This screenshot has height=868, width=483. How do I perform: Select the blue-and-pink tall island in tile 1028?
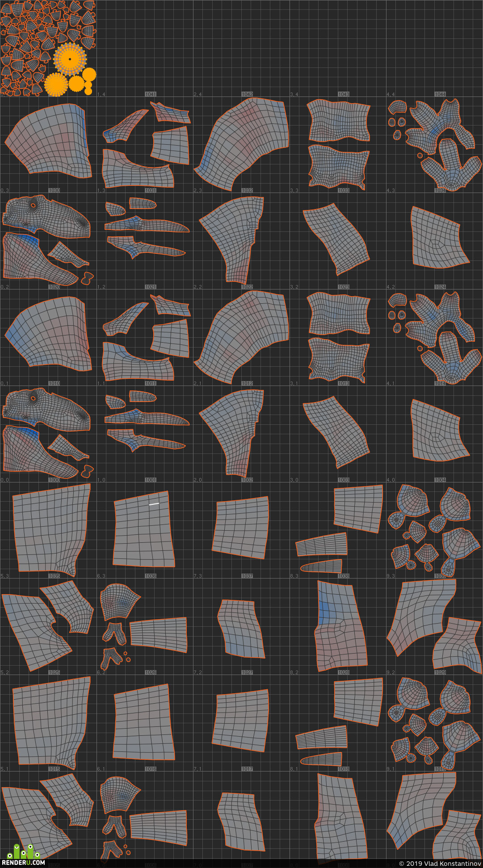tap(341, 625)
